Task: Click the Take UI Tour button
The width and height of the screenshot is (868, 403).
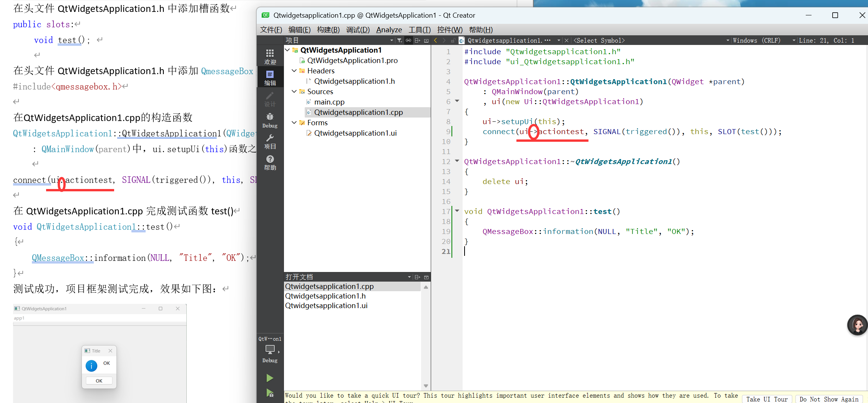Action: tap(767, 399)
